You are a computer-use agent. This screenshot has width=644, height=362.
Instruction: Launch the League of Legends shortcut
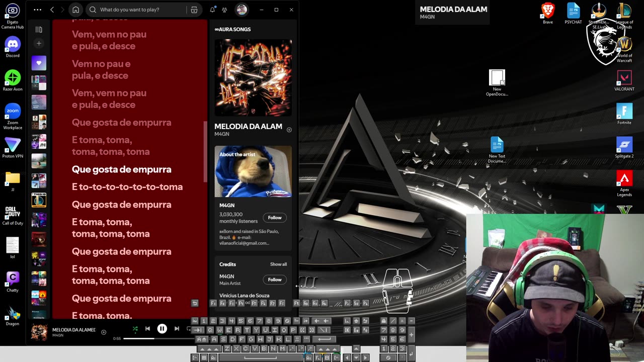coord(624,16)
